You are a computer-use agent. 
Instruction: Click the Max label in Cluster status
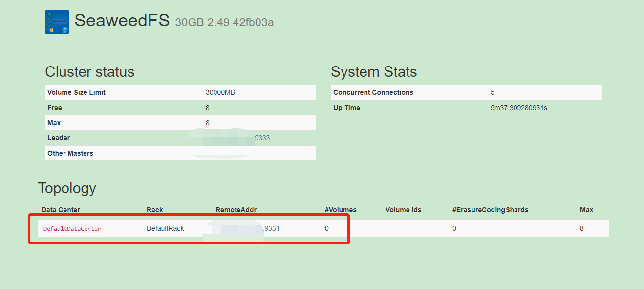[54, 123]
